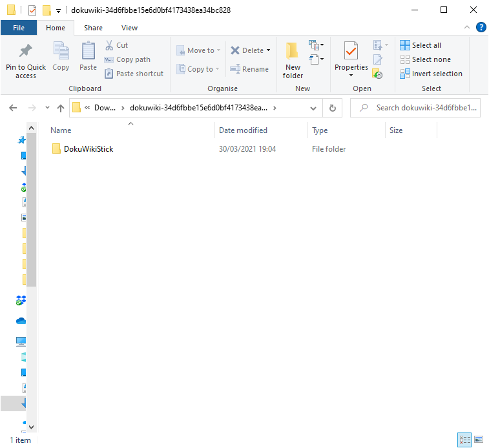The width and height of the screenshot is (489, 448).
Task: Open Quick access star in navigation pane
Action: [x=21, y=140]
